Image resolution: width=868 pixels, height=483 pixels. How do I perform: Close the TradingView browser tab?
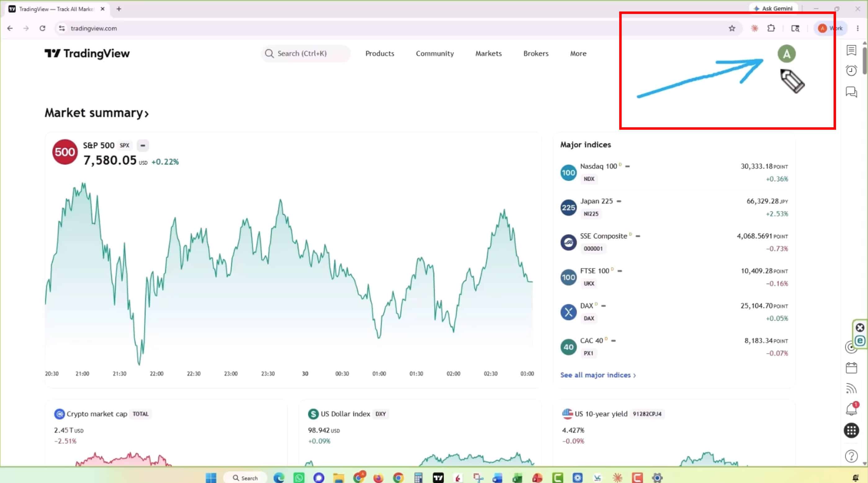[x=102, y=9]
